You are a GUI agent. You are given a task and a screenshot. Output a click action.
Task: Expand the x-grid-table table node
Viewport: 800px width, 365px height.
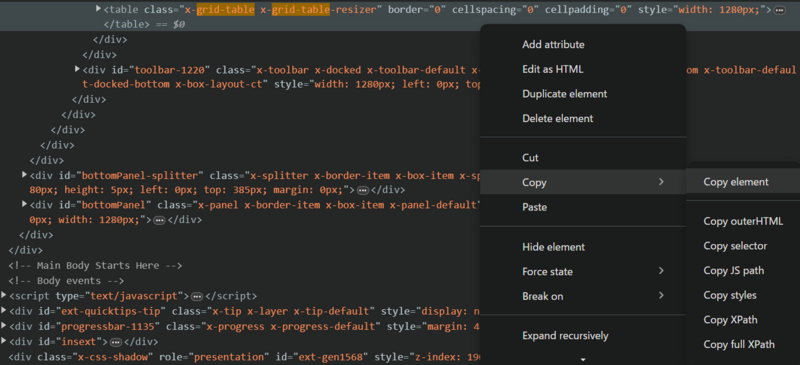click(x=98, y=9)
